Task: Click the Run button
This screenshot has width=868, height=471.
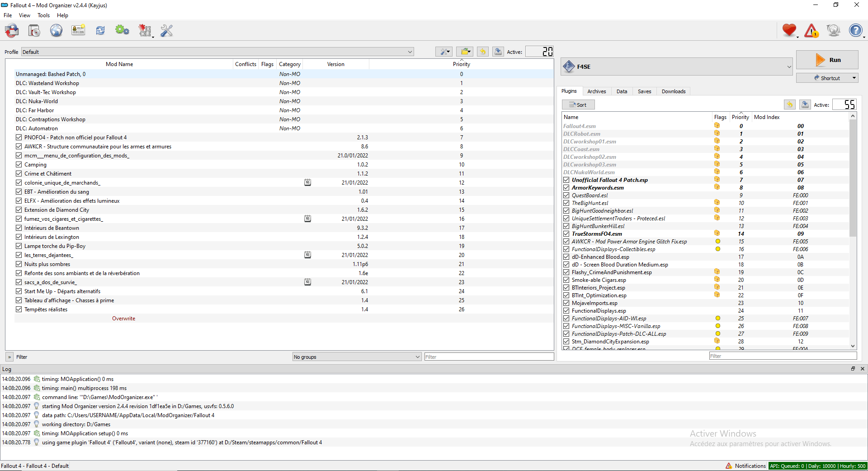Action: coord(827,60)
